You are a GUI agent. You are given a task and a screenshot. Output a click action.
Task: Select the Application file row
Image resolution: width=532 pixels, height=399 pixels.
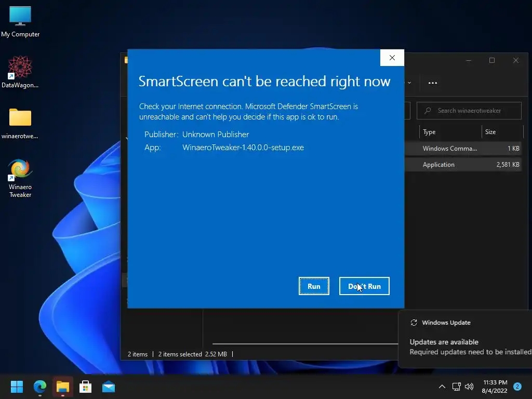click(463, 165)
